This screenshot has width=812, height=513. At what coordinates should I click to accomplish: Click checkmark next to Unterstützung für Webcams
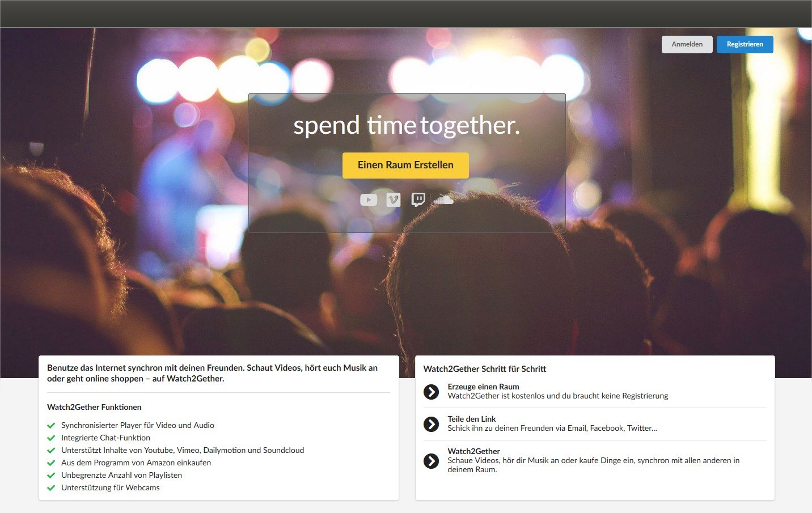click(x=51, y=488)
